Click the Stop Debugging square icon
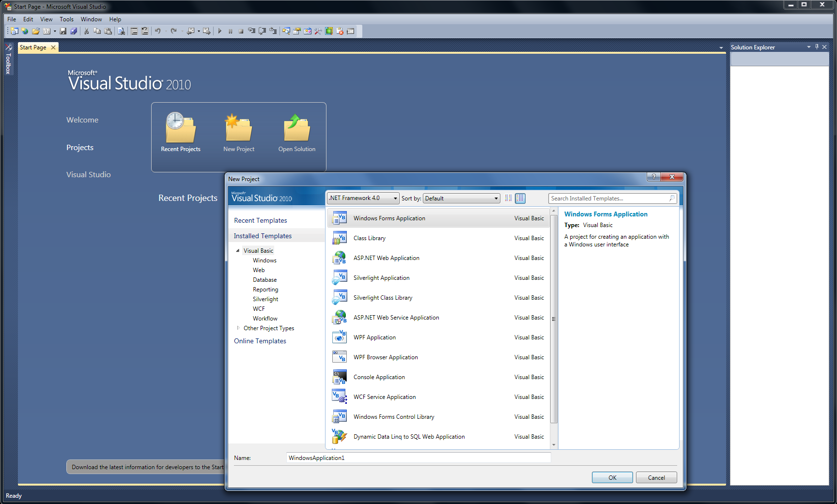837x504 pixels. click(241, 31)
